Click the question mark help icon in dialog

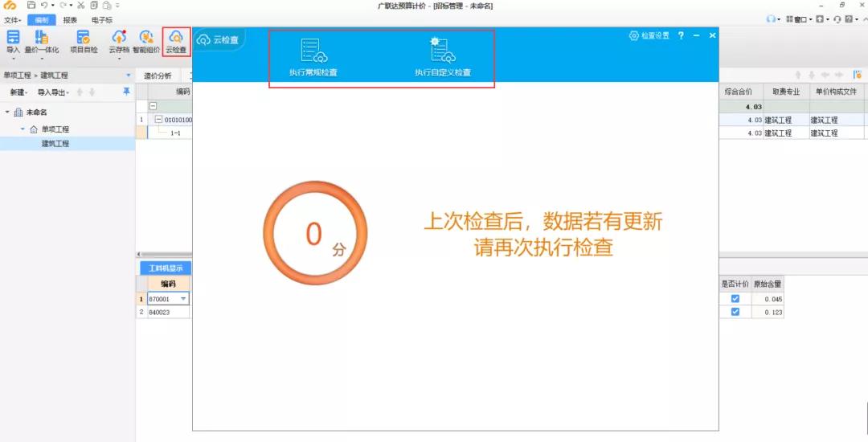[x=681, y=35]
